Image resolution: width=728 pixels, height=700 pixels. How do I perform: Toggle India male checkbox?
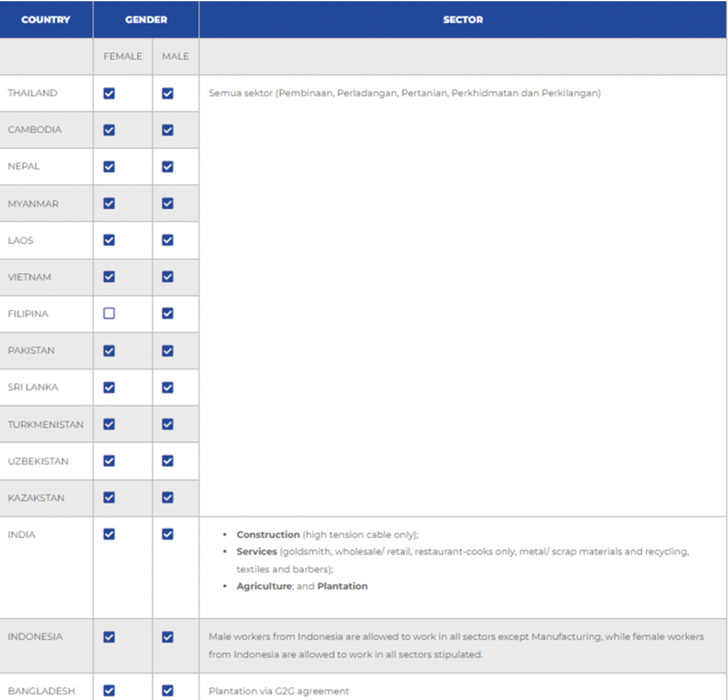pyautogui.click(x=168, y=534)
